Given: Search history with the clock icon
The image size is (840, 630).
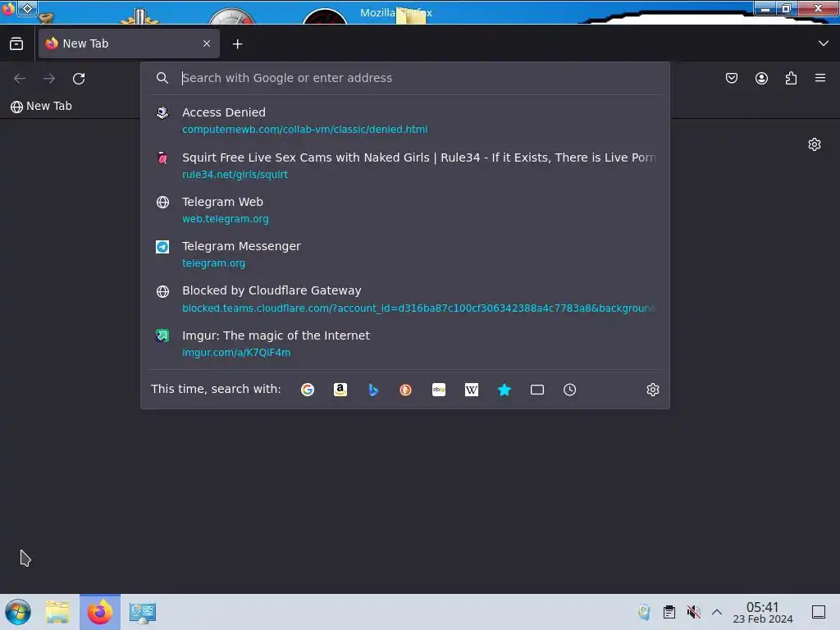Looking at the screenshot, I should 570,390.
